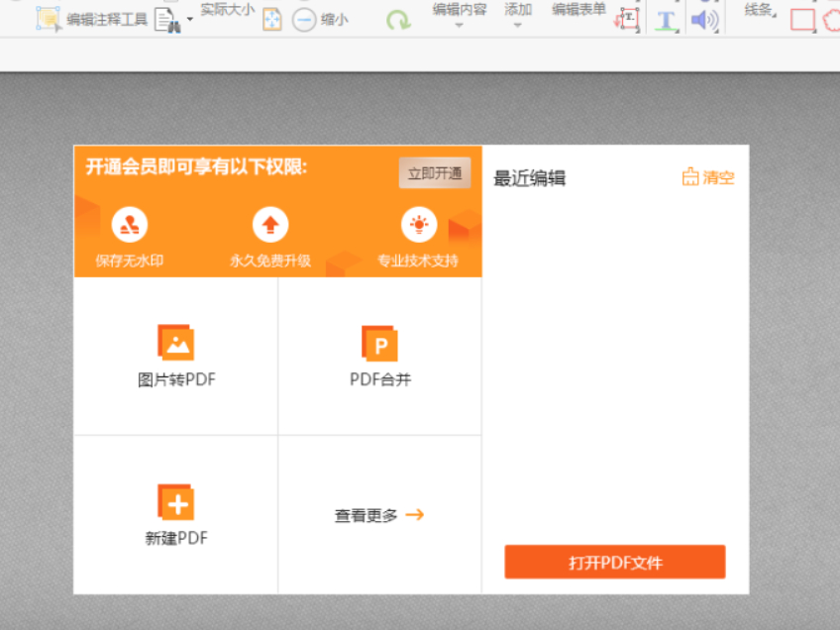
Task: Click the 专业技术支持 lightbulb icon
Action: click(x=419, y=225)
